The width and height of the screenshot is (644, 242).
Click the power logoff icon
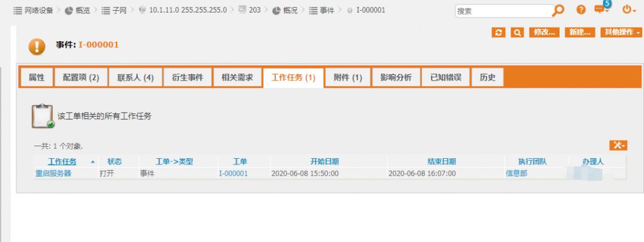click(x=629, y=9)
